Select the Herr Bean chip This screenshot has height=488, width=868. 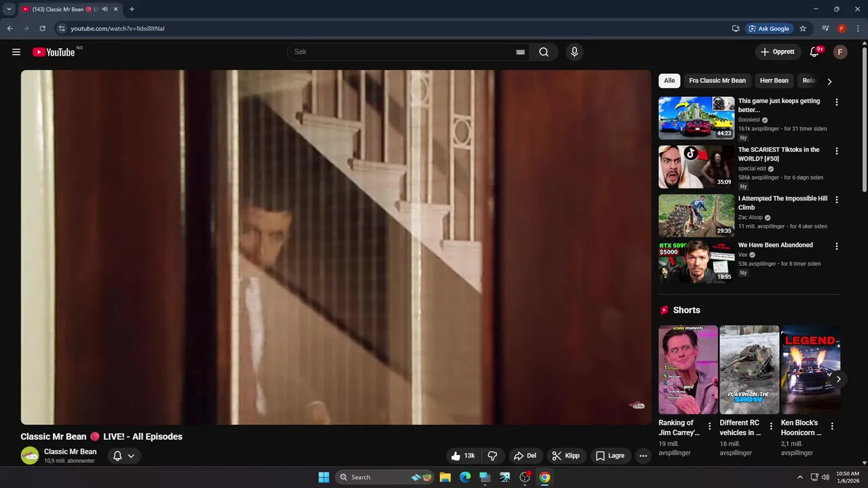pyautogui.click(x=774, y=81)
